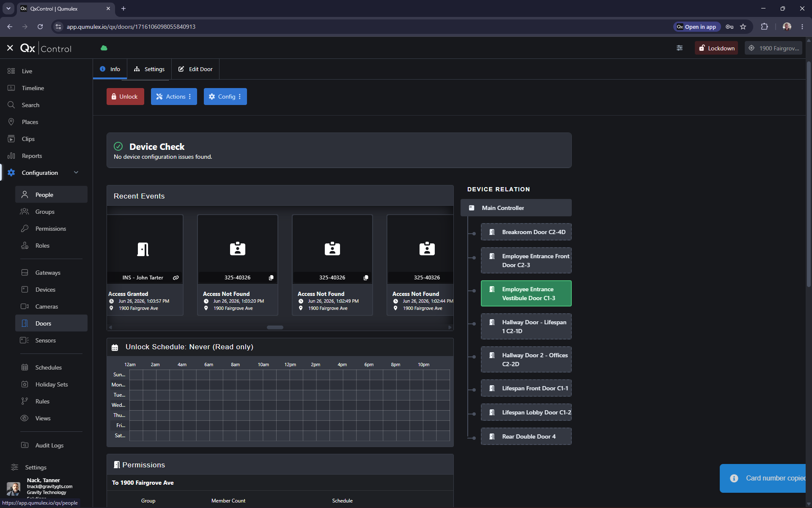Screen dimensions: 812x508
Task: Switch to the door Settings tab
Action: (x=149, y=69)
